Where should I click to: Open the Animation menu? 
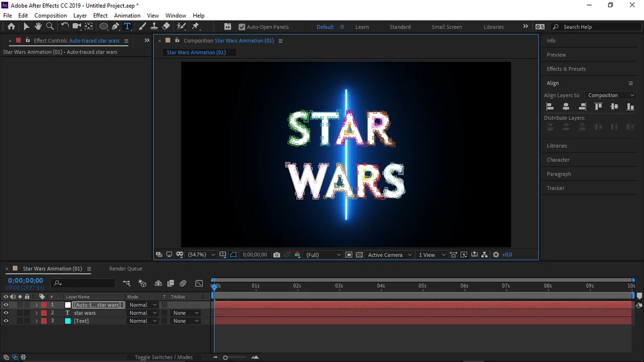click(x=127, y=16)
